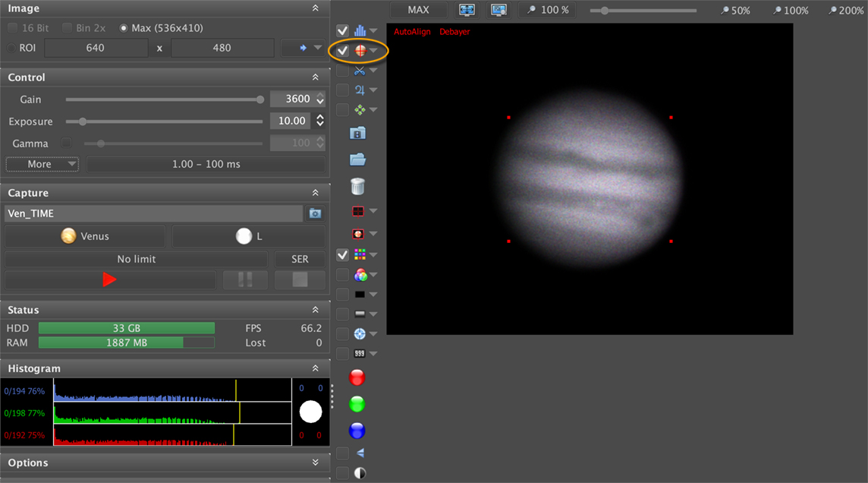
Task: Open the capture folder icon
Action: coord(357,159)
